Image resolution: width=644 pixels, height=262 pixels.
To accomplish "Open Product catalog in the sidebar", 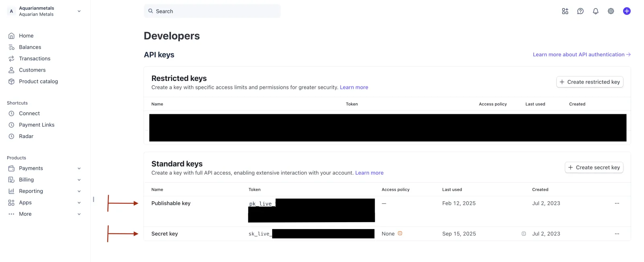I will point(38,81).
